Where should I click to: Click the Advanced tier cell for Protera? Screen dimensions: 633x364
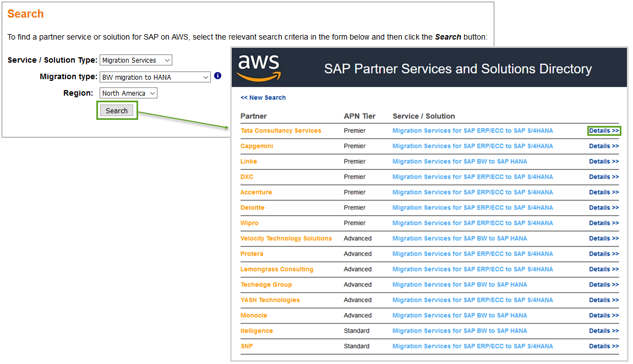(x=358, y=253)
